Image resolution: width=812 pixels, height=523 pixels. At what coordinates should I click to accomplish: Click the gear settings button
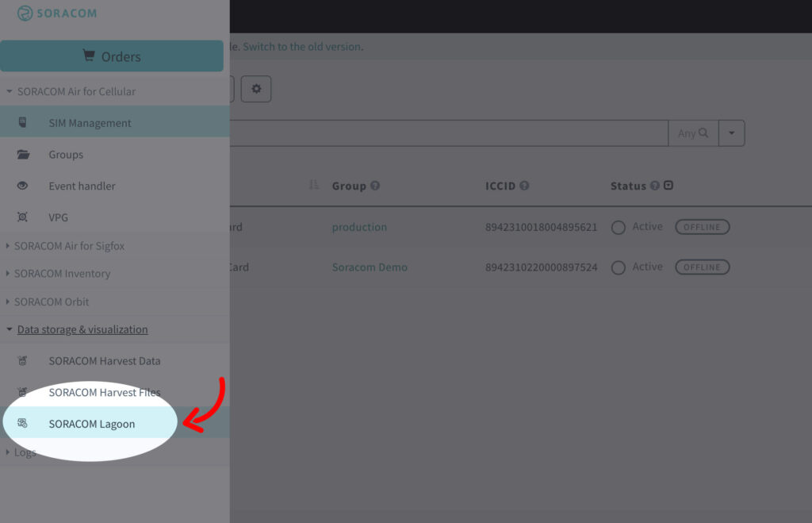(x=256, y=89)
